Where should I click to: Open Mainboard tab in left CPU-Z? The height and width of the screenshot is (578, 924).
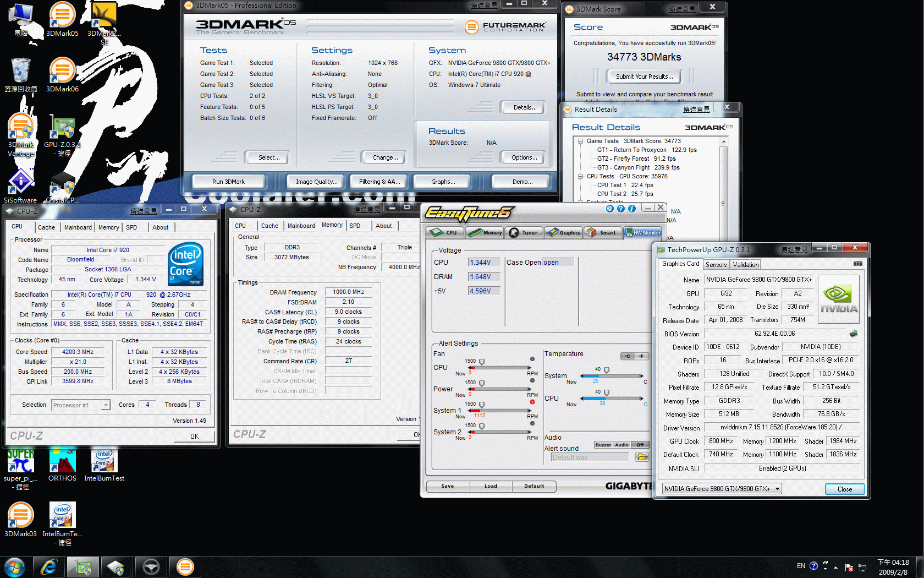(78, 227)
